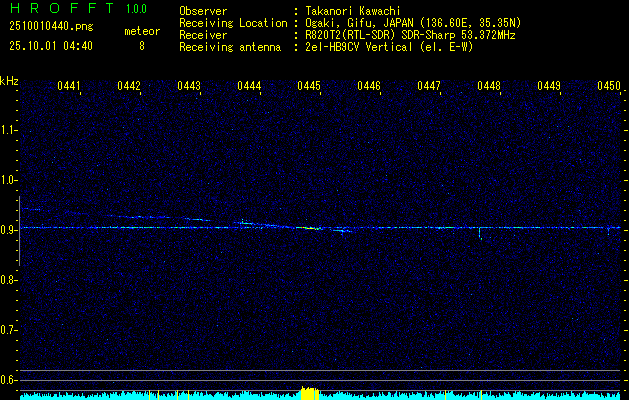Select the 1.0 kHz axis label
The width and height of the screenshot is (629, 400).
click(9, 180)
